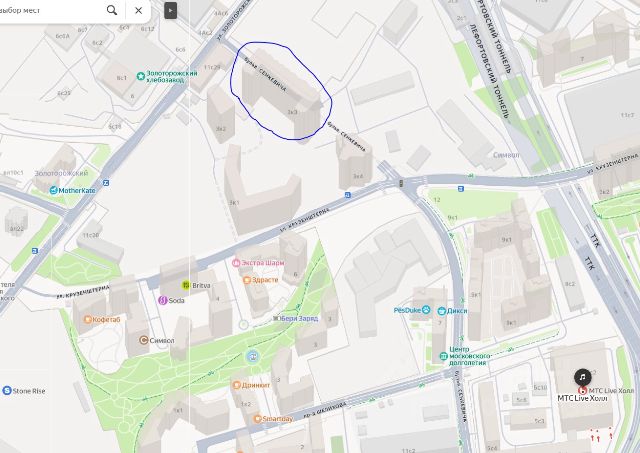Select circled building 3к3 on map
This screenshot has height=453, width=640.
282,92
